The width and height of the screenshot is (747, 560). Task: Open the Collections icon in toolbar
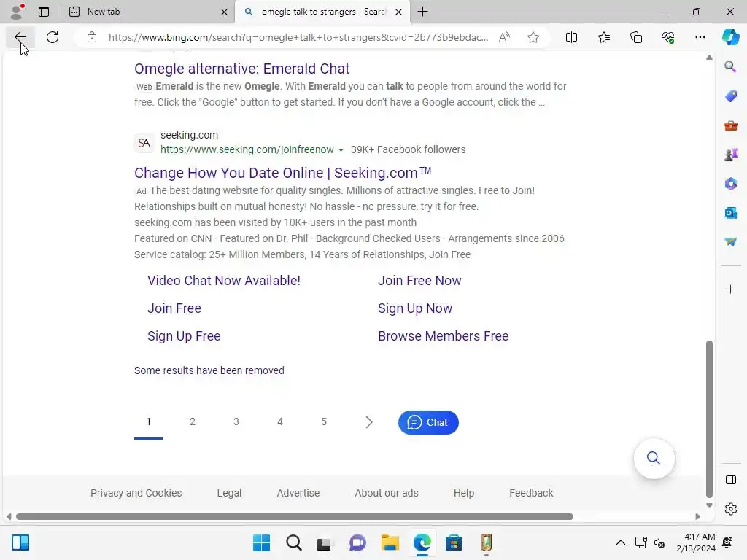tap(636, 37)
